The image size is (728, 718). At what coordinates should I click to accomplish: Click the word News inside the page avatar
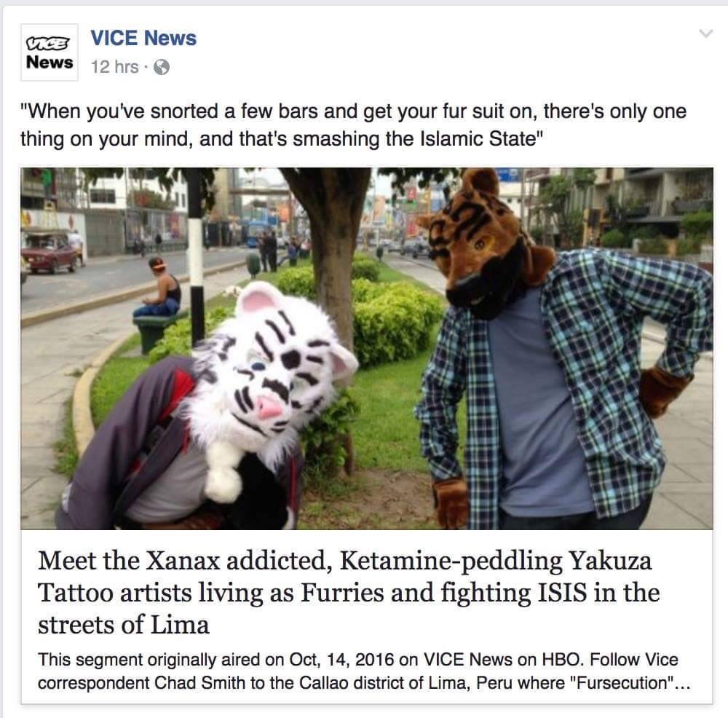coord(50,62)
